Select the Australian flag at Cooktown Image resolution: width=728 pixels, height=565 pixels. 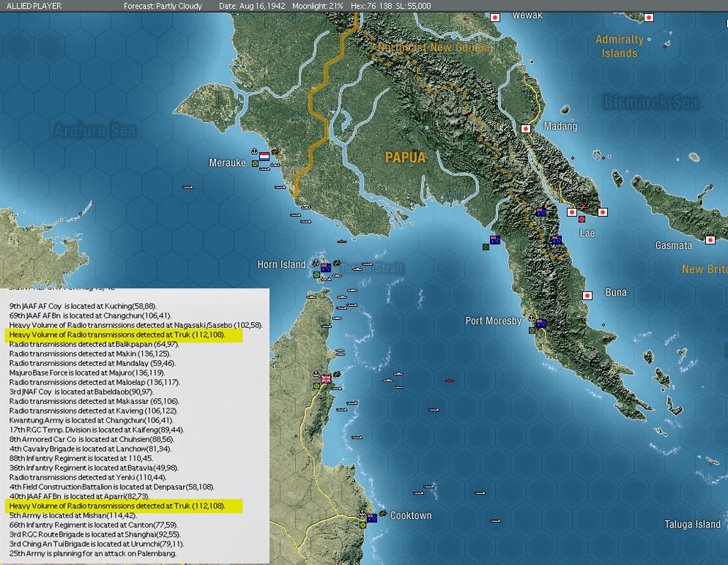click(x=372, y=518)
